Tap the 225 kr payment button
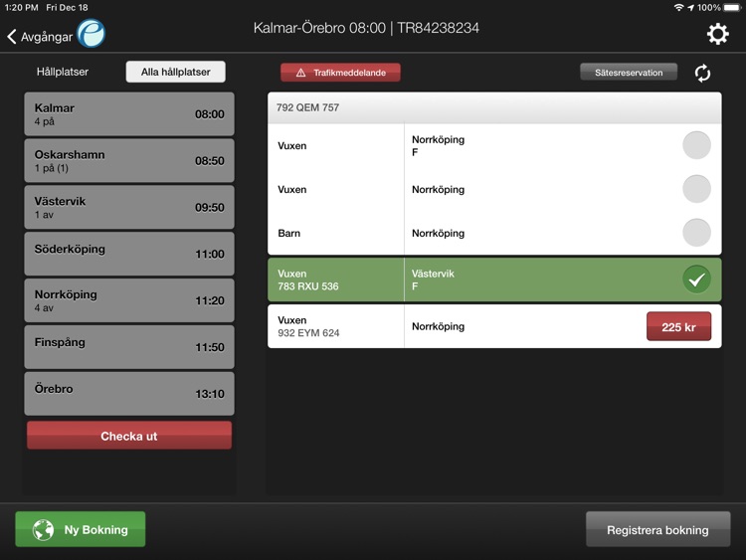Image resolution: width=746 pixels, height=560 pixels. (678, 327)
